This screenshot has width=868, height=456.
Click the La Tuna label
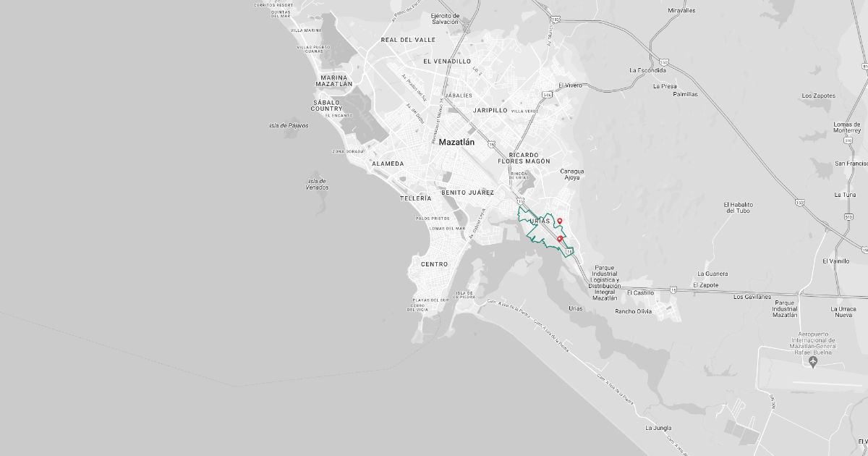[x=845, y=194]
